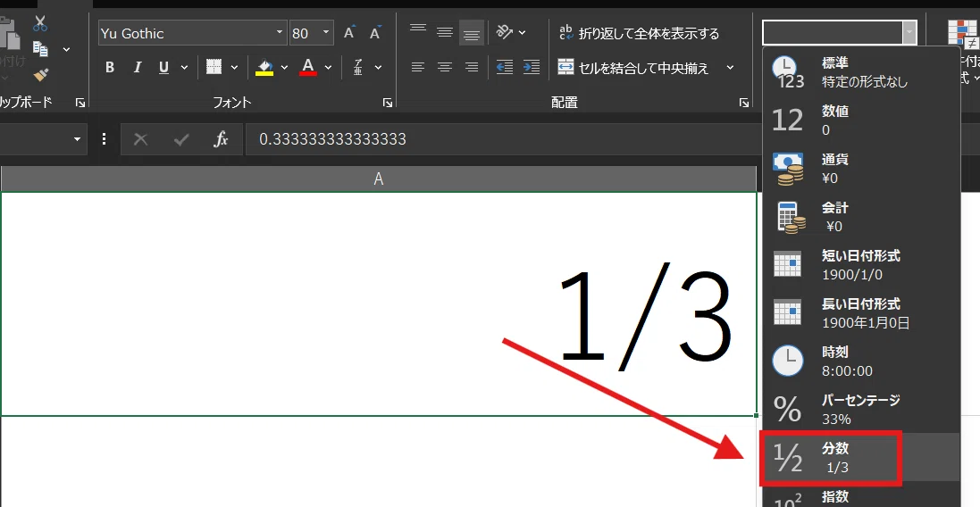This screenshot has height=507, width=980.
Task: Decrease font size with the smaller A
Action: point(375,32)
